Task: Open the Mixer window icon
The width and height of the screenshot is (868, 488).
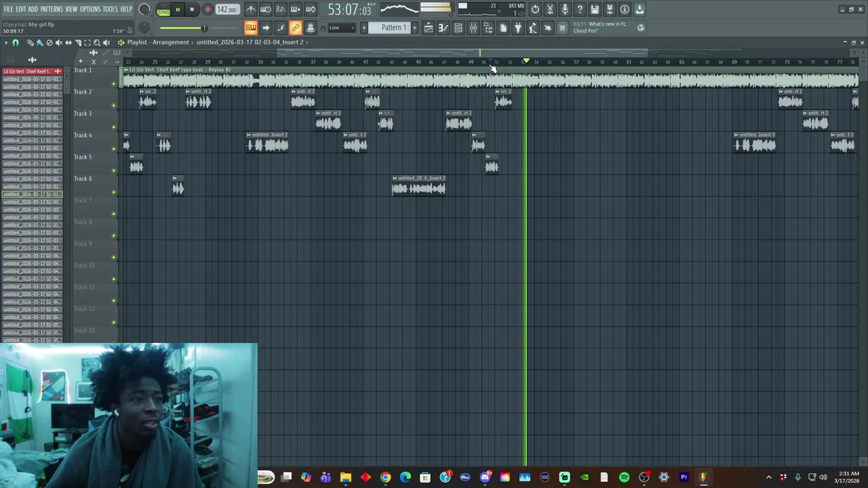Action: (x=473, y=28)
